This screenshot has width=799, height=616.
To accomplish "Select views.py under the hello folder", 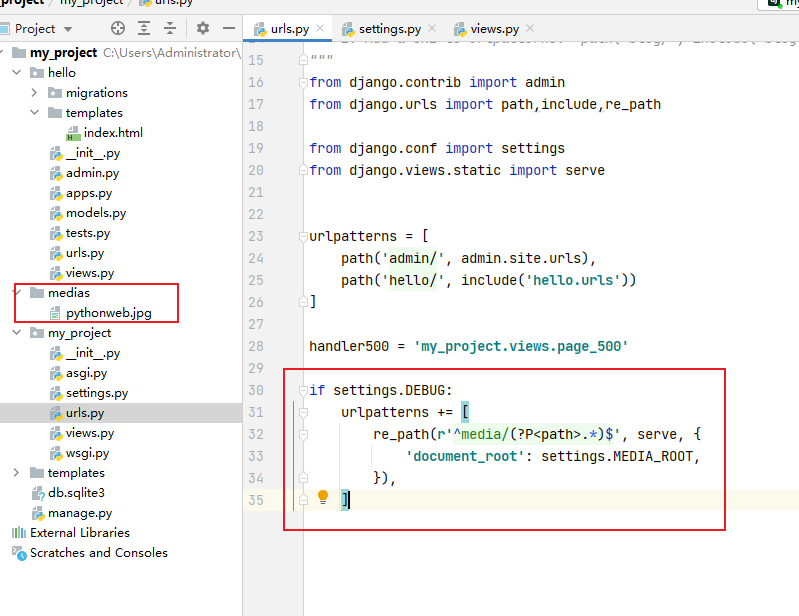I will 82,273.
